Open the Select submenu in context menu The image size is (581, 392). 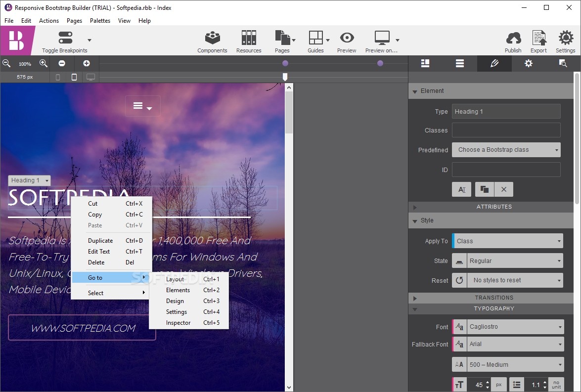(111, 293)
